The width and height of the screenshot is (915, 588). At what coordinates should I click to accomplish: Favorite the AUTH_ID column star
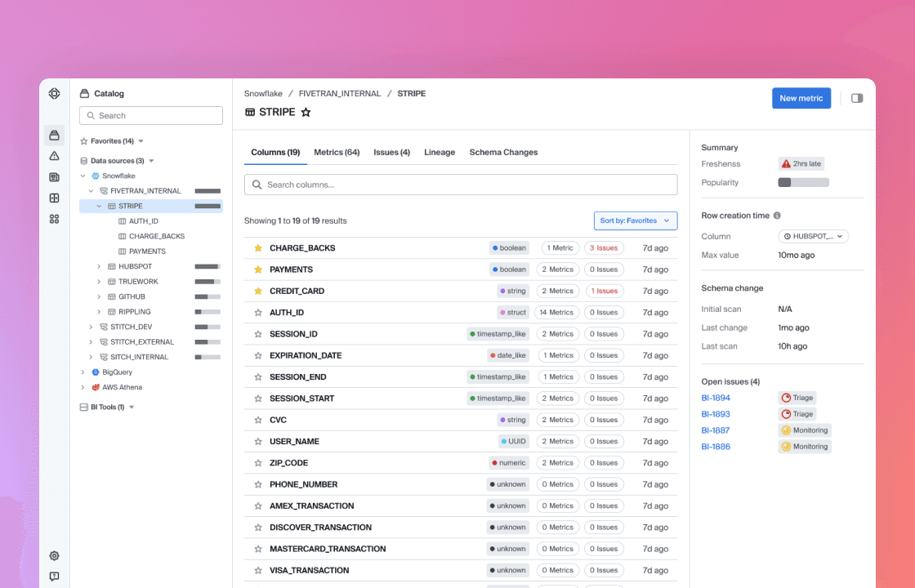coord(258,313)
